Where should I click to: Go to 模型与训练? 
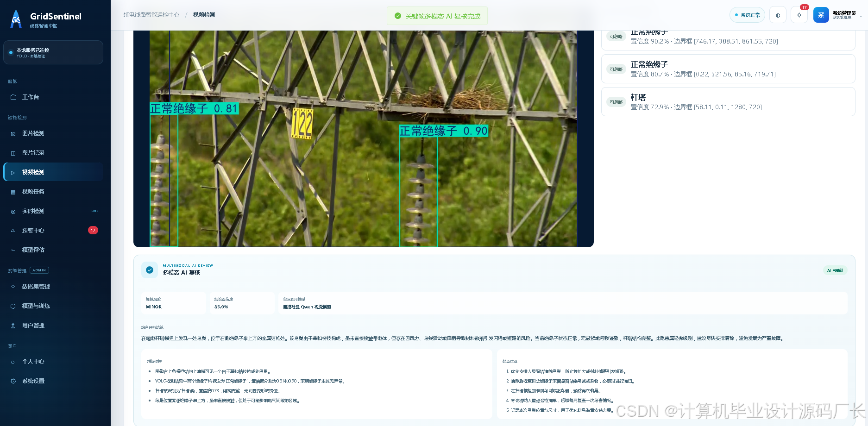(53, 306)
